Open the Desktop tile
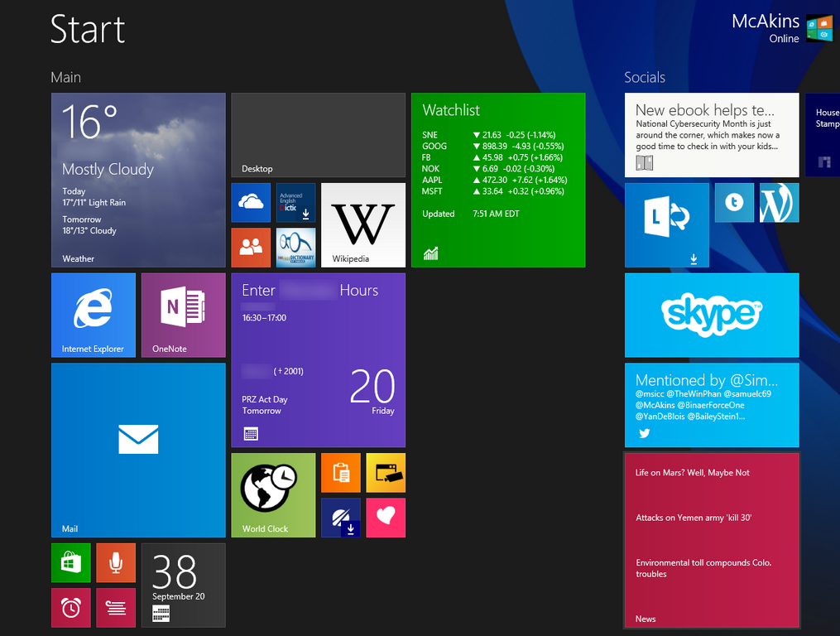This screenshot has height=636, width=840. click(318, 134)
